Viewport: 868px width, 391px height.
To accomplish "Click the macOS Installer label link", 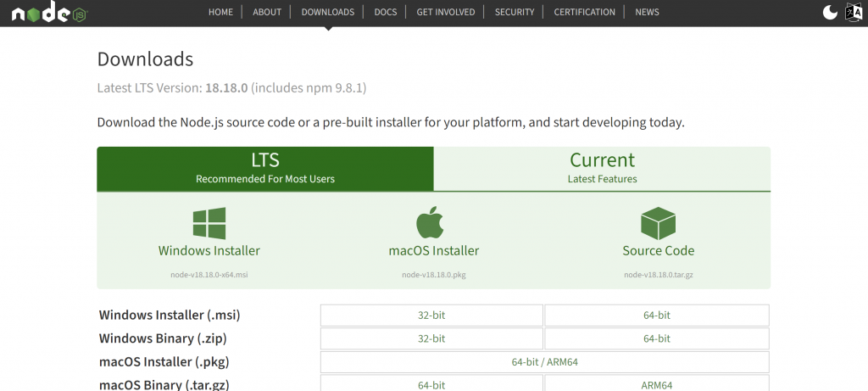I will (x=434, y=251).
